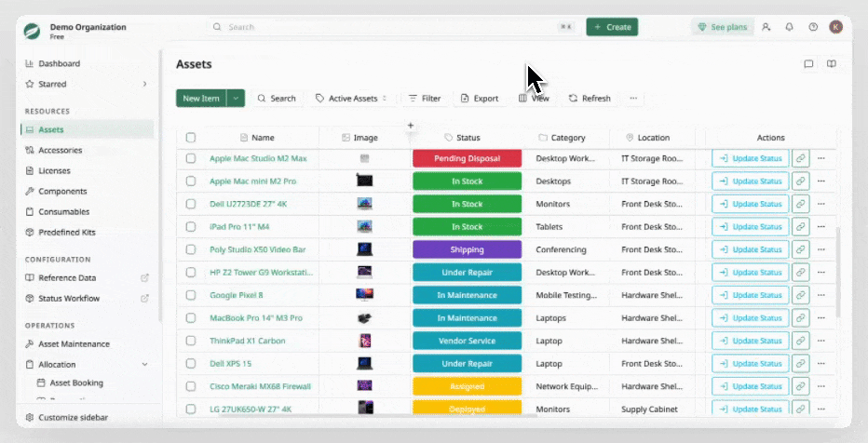The width and height of the screenshot is (868, 443).
Task: Open the Filter toolbar button
Action: (x=425, y=99)
